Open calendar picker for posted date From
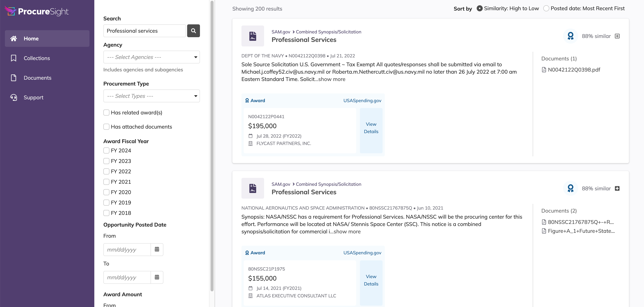 [157, 249]
